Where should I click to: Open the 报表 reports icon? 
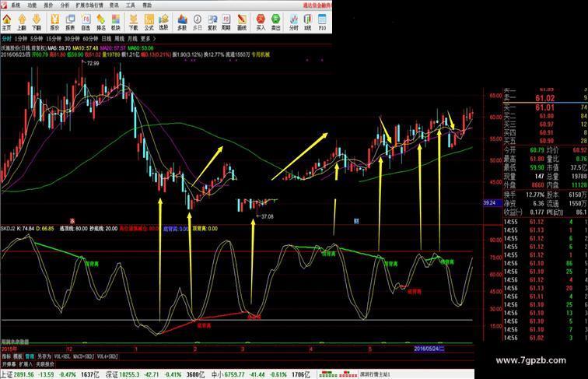[70, 22]
